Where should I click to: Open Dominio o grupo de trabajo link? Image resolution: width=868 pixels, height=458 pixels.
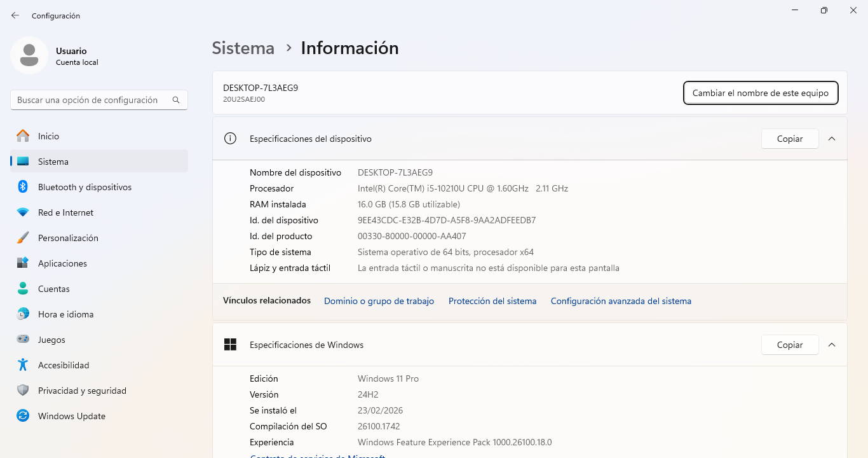point(379,301)
